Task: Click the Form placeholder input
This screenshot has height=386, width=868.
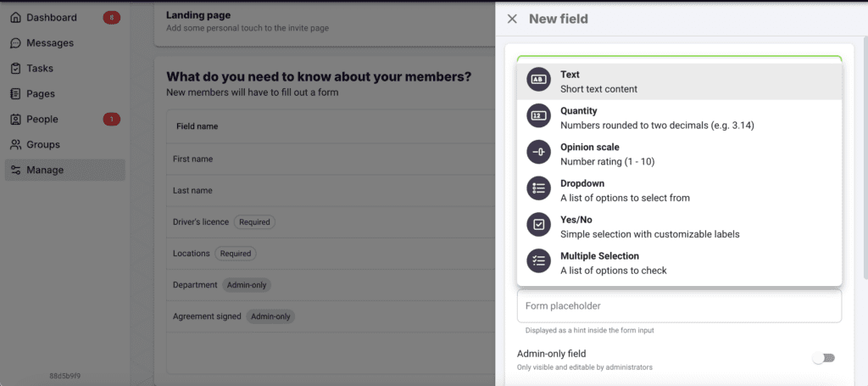Action: [x=679, y=306]
